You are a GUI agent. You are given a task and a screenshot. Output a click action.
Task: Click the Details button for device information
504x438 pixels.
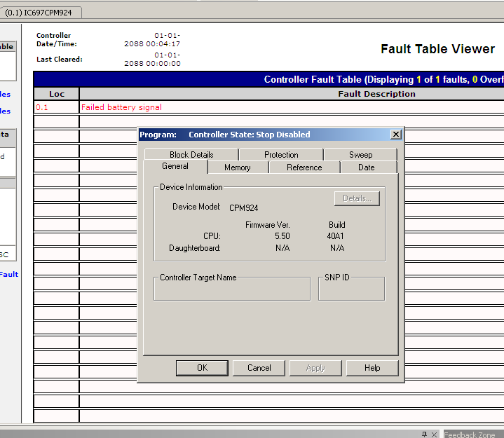pos(357,198)
